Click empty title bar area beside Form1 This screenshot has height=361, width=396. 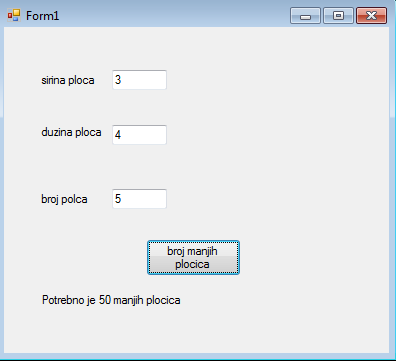pyautogui.click(x=173, y=15)
